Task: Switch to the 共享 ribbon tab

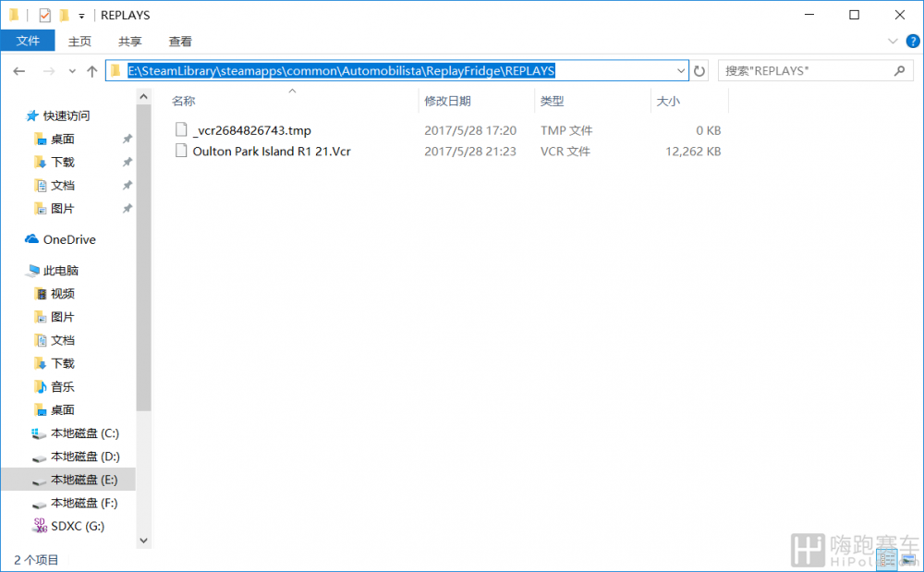Action: pos(129,42)
